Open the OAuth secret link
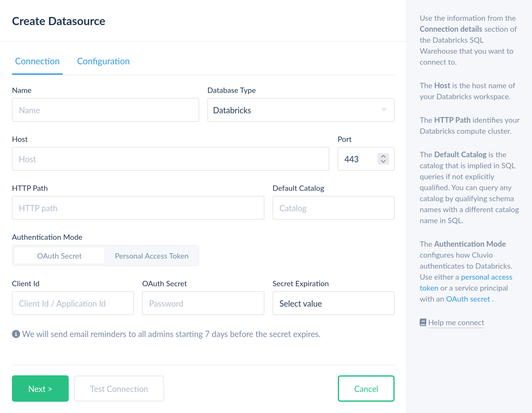The height and width of the screenshot is (413, 532). pyautogui.click(x=468, y=299)
